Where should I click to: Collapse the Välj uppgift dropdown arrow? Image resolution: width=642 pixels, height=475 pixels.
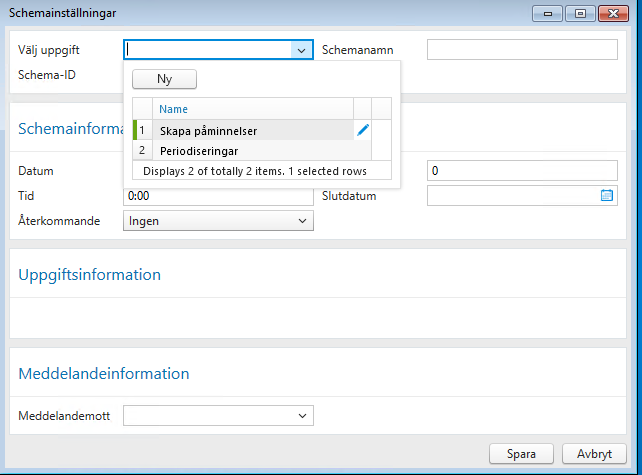[x=301, y=49]
